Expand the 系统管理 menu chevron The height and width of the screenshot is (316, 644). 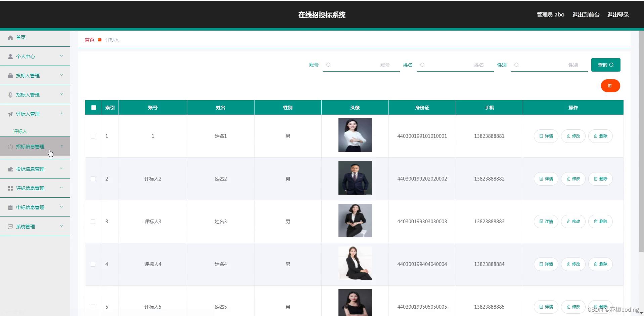[61, 226]
